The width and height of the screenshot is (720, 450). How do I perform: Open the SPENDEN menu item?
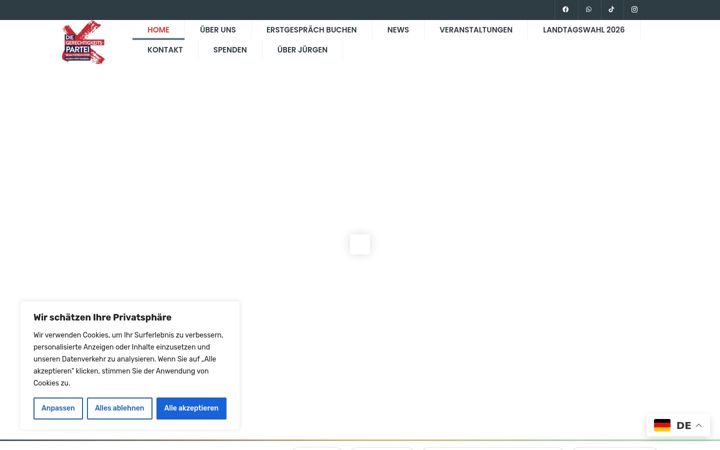(x=230, y=50)
